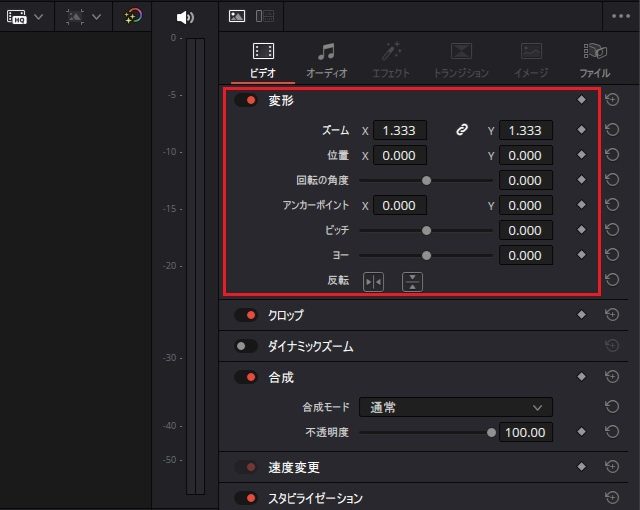
Task: Add keyframe for 変形 section
Action: click(x=582, y=100)
